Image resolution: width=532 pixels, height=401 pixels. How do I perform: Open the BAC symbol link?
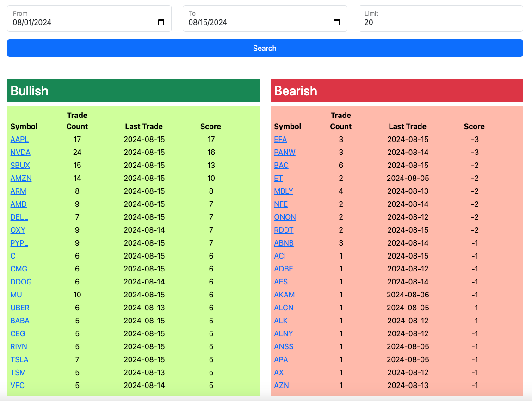pyautogui.click(x=281, y=165)
